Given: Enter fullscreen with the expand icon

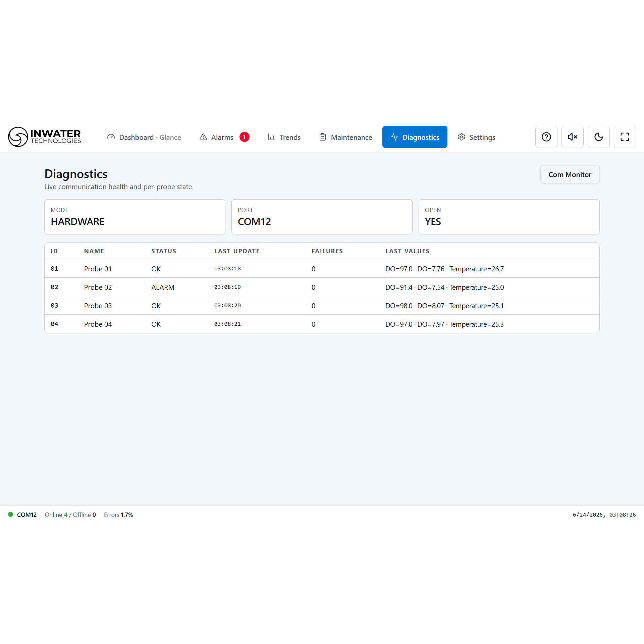Looking at the screenshot, I should [x=625, y=137].
